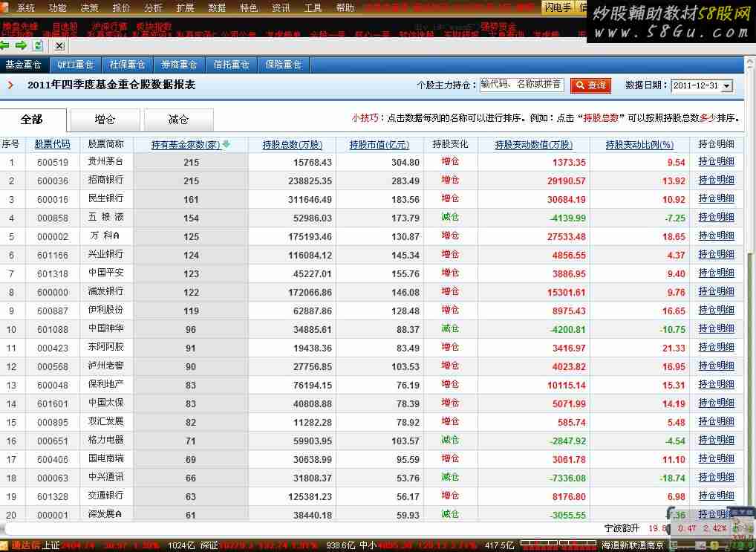Select the 全部 filter tab
This screenshot has width=756, height=552.
tap(32, 119)
